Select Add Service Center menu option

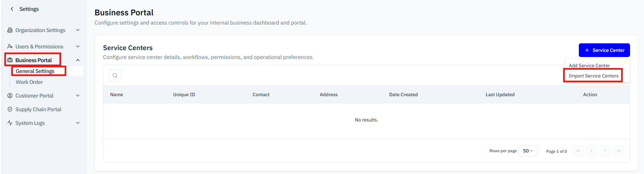589,66
